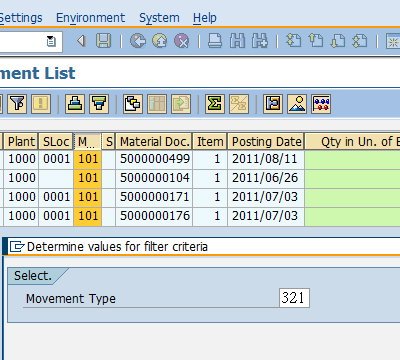
Task: Click the Save diskette icon
Action: click(x=103, y=41)
